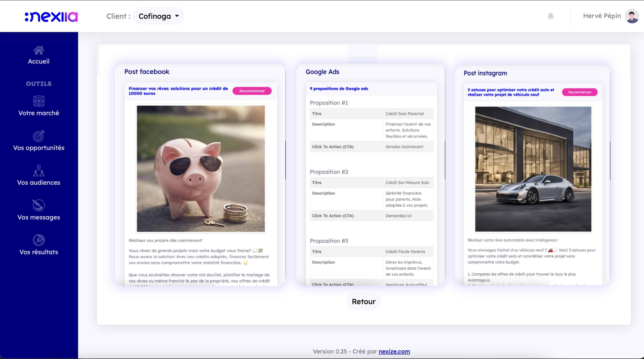The width and height of the screenshot is (644, 359).
Task: Click the piggy bank post image
Action: (201, 169)
